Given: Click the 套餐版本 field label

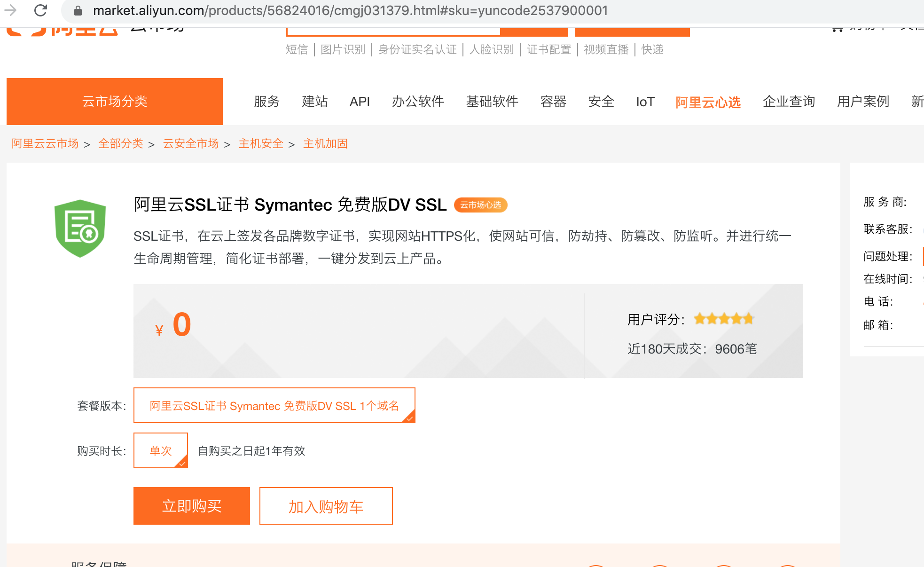Looking at the screenshot, I should click(102, 406).
